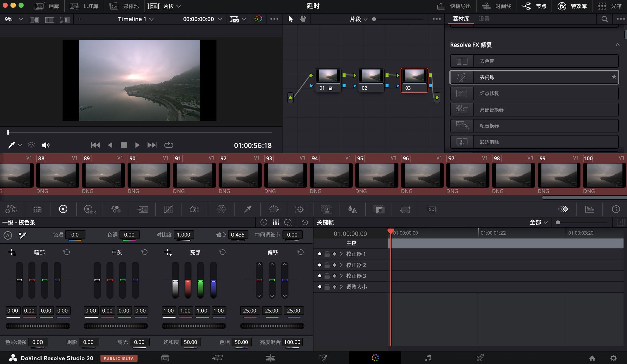Screen dimensions: 627x364
Task: Open the eyedropper options dropdown
Action: [x=20, y=145]
